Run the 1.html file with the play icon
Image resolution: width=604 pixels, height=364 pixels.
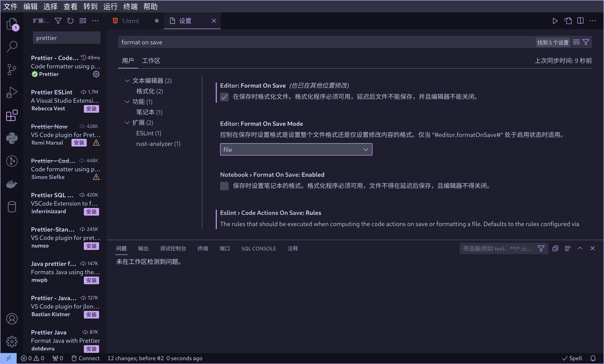[555, 21]
